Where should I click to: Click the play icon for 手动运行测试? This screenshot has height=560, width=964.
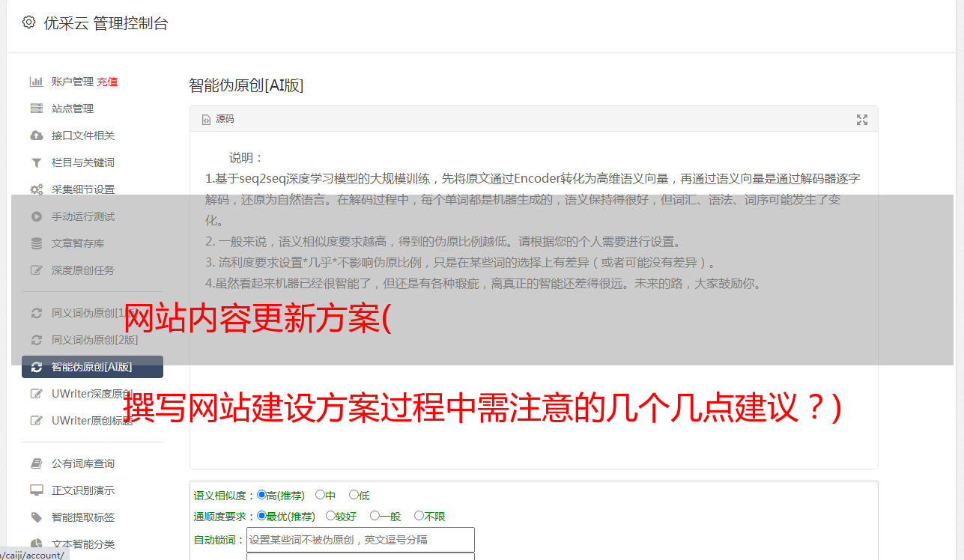click(36, 216)
